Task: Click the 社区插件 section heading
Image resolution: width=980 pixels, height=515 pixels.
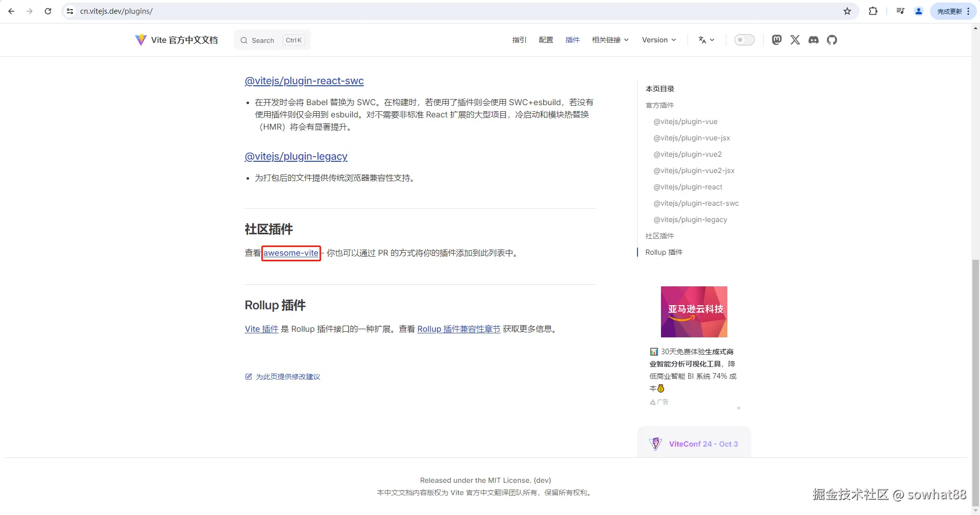Action: coord(269,229)
